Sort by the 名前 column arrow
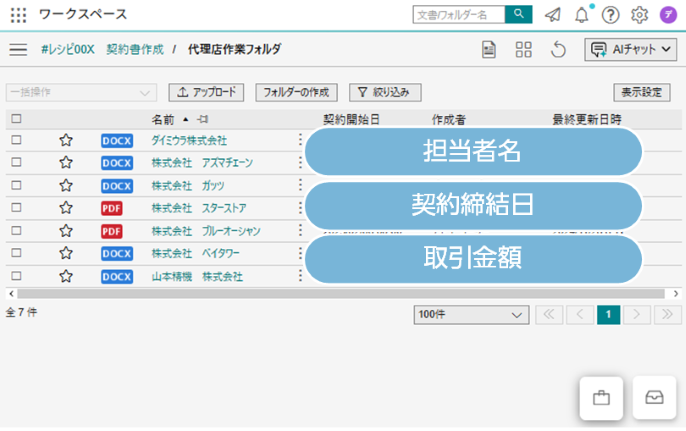This screenshot has height=431, width=686. 186,119
